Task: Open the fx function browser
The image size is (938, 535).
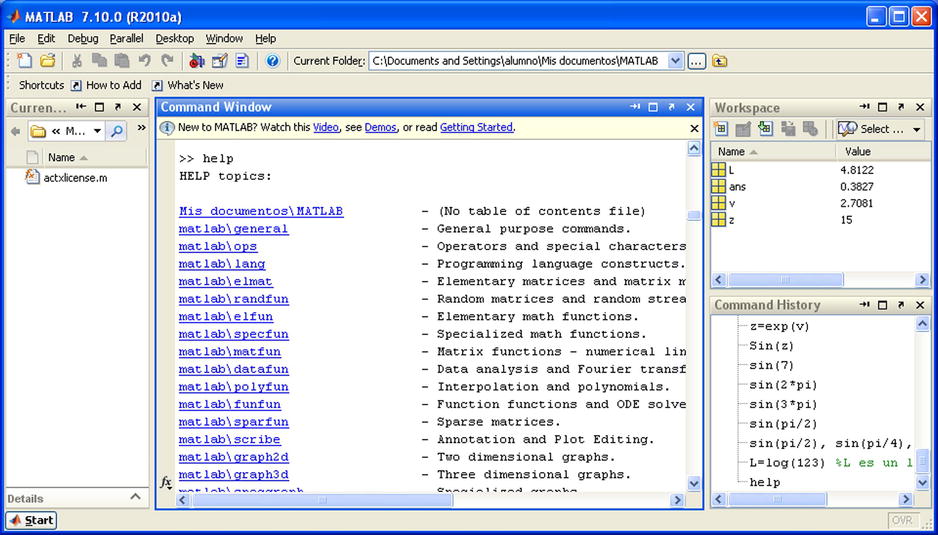Action: coord(166,482)
